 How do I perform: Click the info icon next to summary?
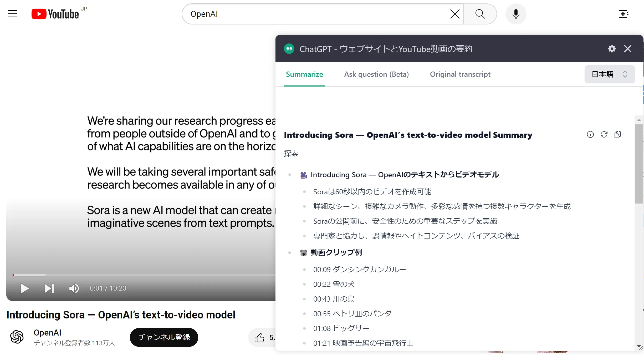click(x=590, y=134)
